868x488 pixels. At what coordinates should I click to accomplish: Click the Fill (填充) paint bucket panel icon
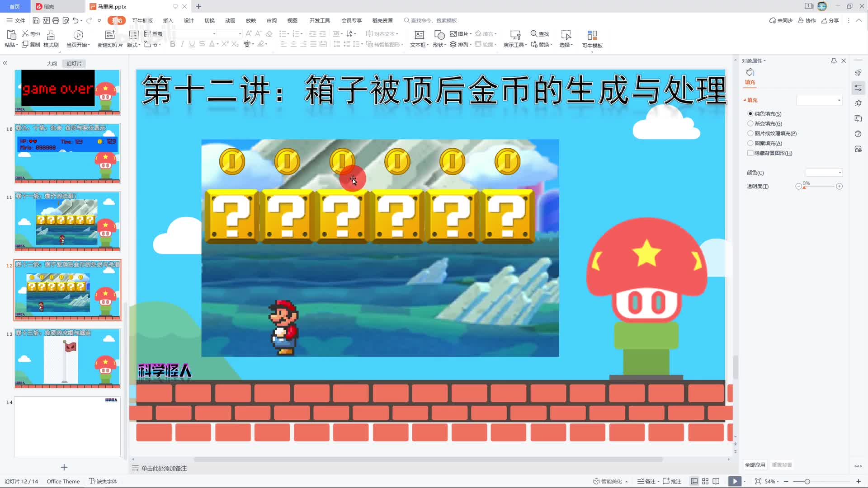pos(750,73)
